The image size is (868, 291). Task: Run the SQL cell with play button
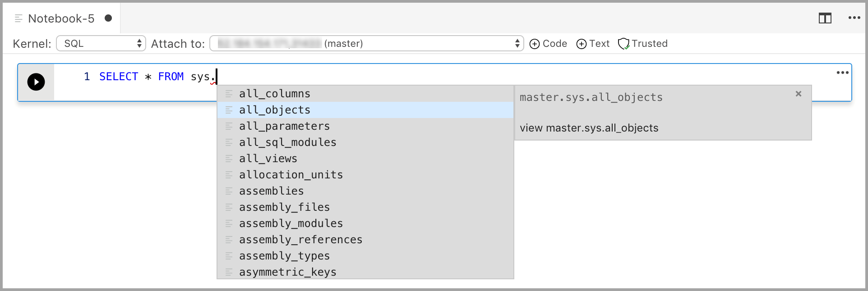(x=36, y=82)
